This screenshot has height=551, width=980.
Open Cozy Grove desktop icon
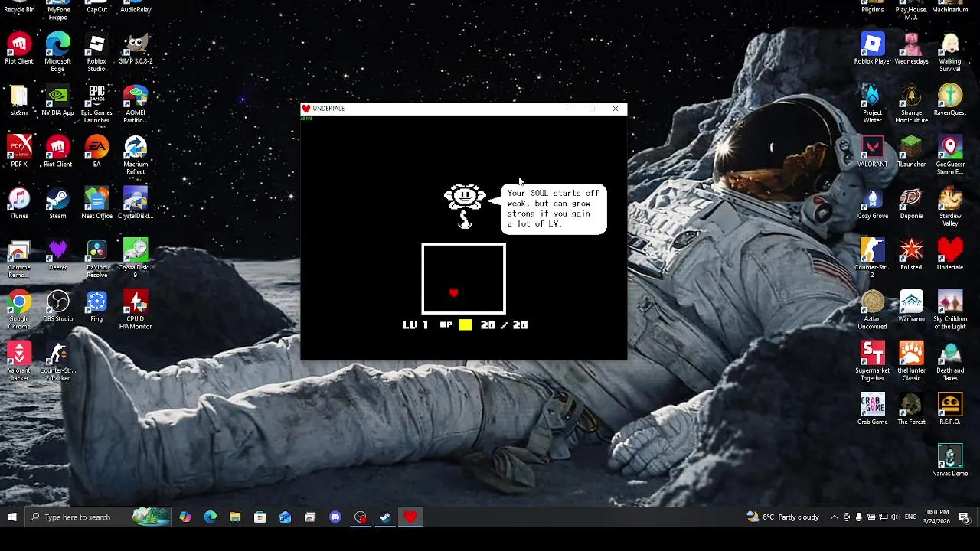[873, 203]
